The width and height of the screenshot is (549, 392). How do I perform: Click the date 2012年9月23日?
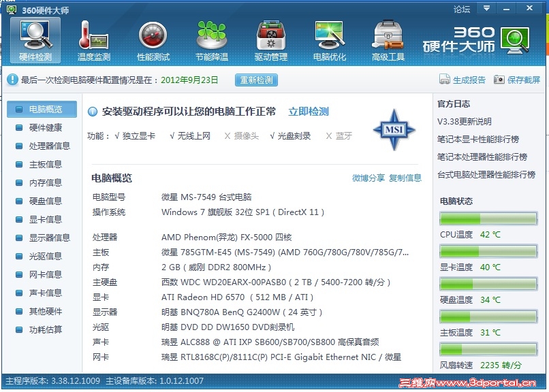coord(189,80)
